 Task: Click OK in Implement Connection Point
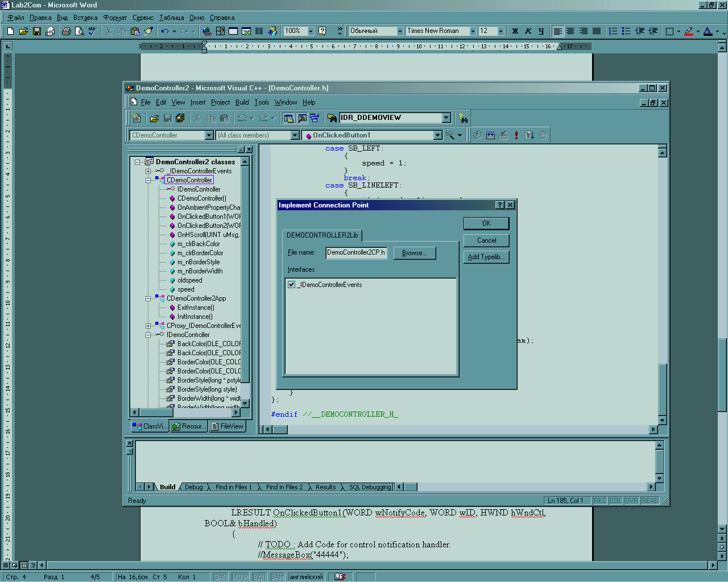[486, 223]
